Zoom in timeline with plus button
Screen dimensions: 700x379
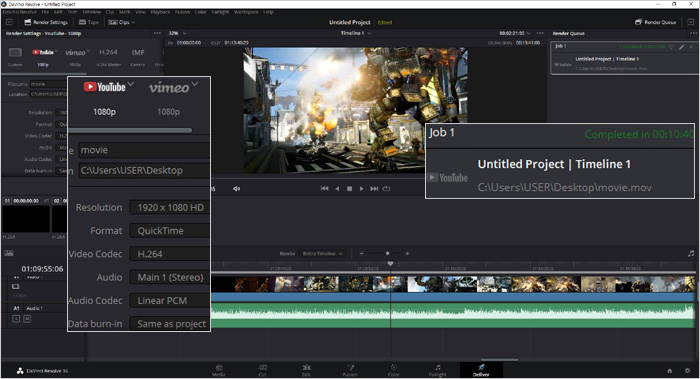click(x=407, y=254)
